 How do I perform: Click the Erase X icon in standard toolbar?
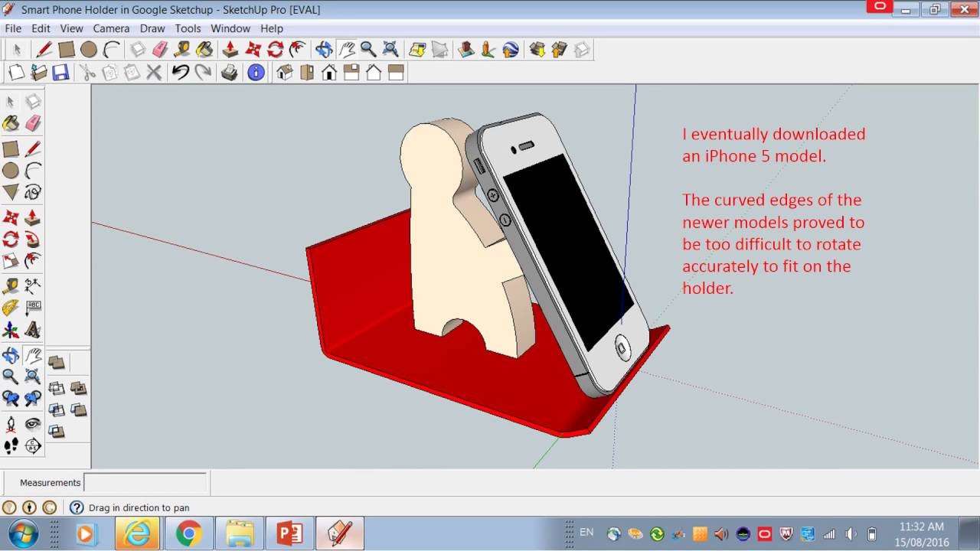(154, 73)
